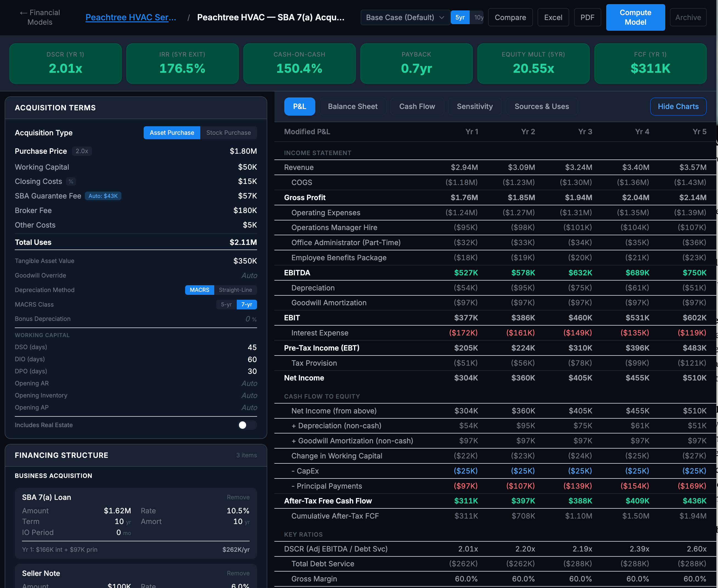The image size is (718, 588).
Task: Select the 5-yr MACRS class
Action: (226, 304)
